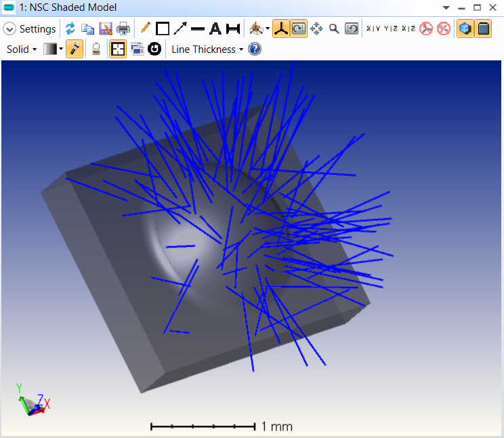
Task: Print the shaded model window
Action: pyautogui.click(x=123, y=28)
